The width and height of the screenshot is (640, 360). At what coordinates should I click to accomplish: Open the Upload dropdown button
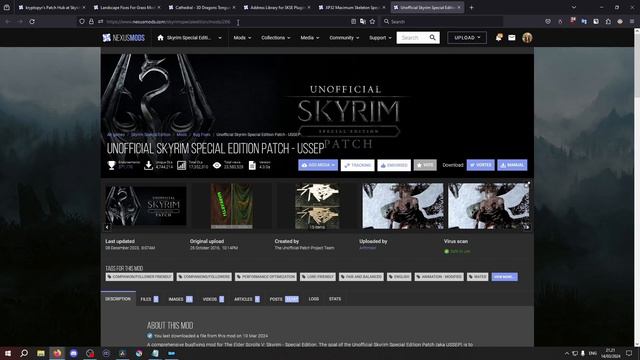point(467,38)
